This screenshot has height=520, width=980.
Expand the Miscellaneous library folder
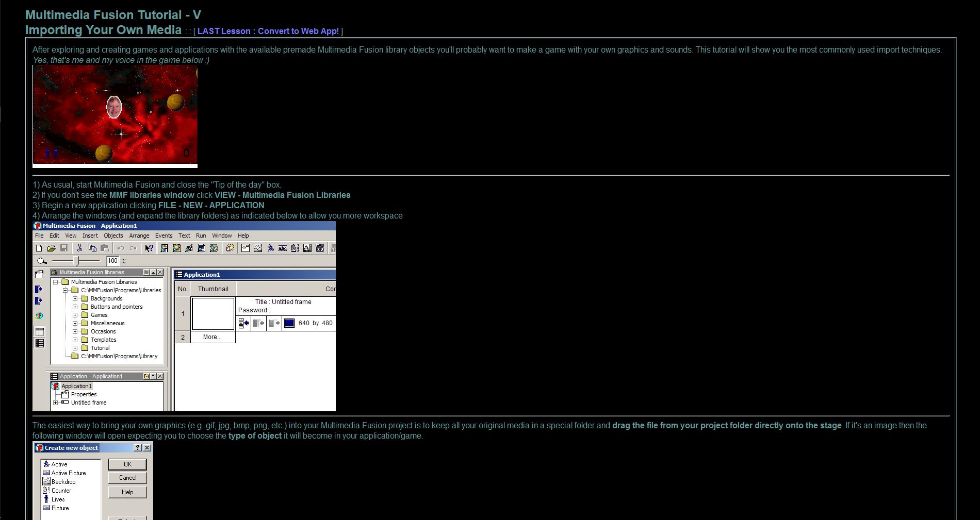click(75, 323)
